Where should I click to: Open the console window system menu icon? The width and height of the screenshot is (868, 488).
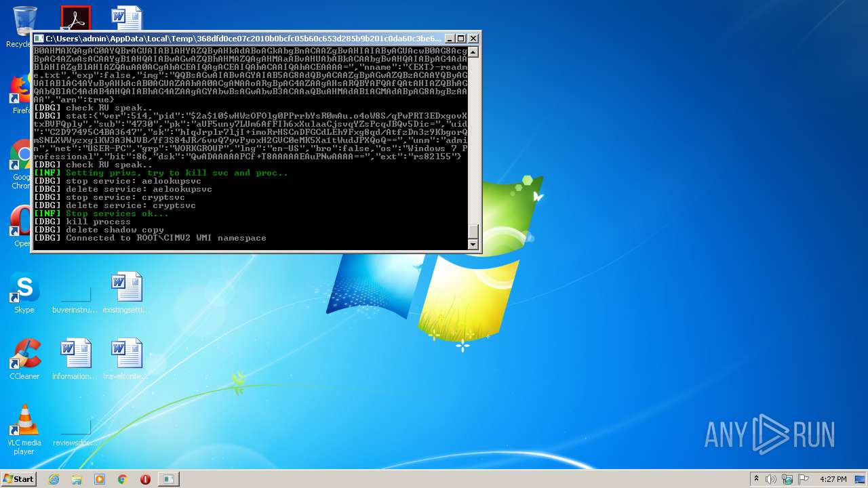39,39
